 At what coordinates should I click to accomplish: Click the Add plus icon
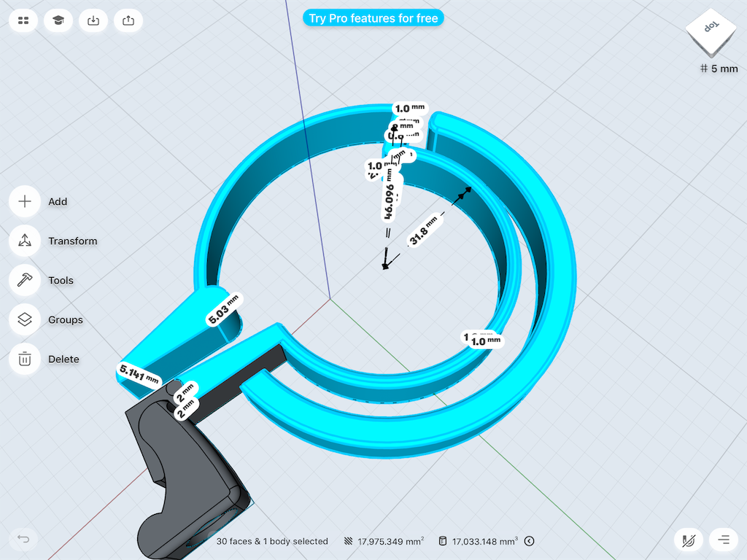click(25, 201)
